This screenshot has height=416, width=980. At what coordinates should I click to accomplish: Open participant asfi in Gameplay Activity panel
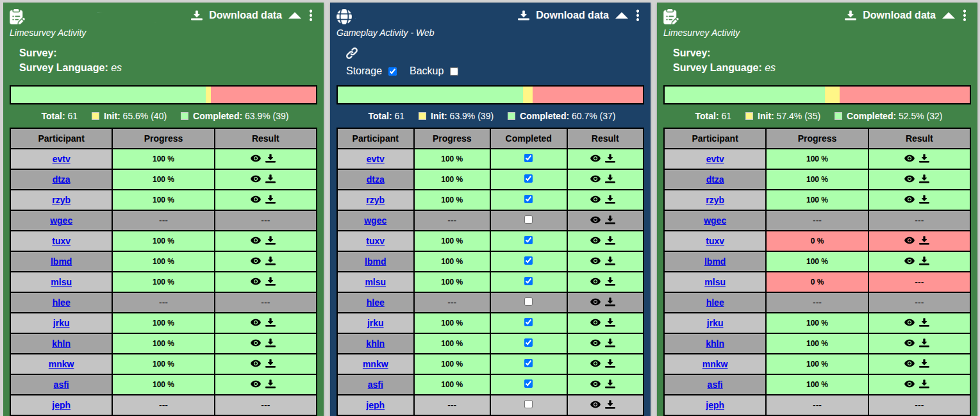376,385
